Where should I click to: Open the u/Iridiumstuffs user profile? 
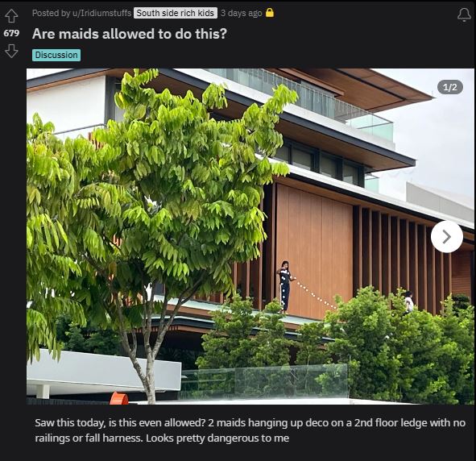(101, 13)
